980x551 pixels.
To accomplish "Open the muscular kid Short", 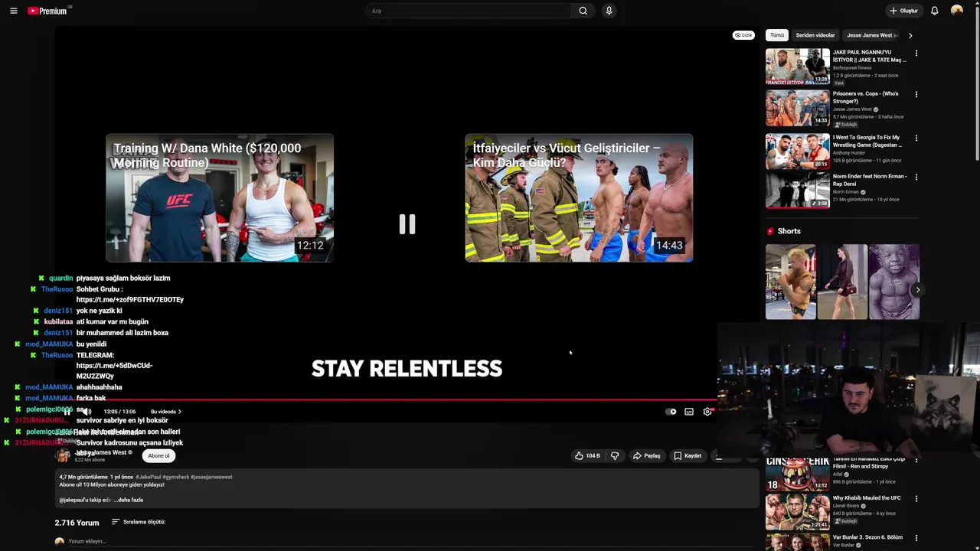I will (x=893, y=282).
